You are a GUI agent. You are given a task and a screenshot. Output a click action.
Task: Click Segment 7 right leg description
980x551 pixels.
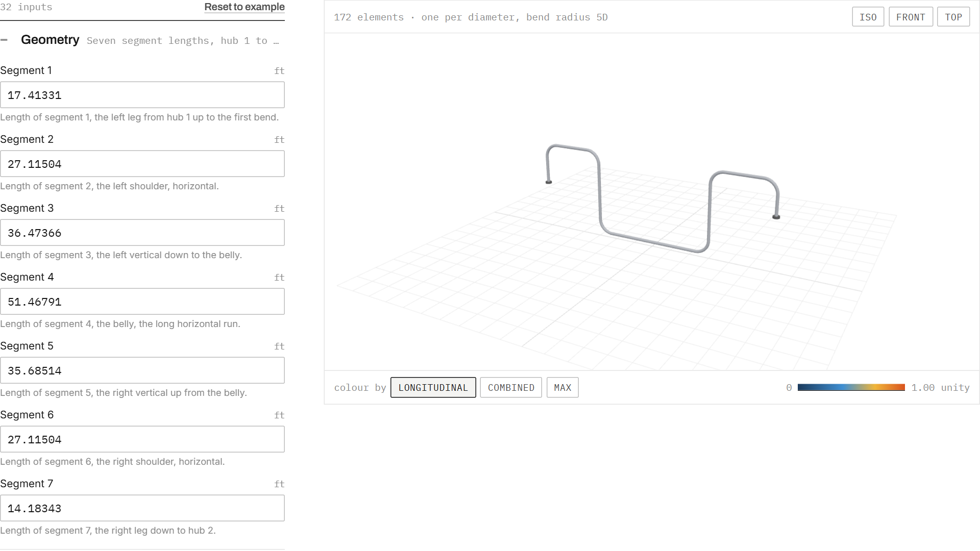pos(108,530)
